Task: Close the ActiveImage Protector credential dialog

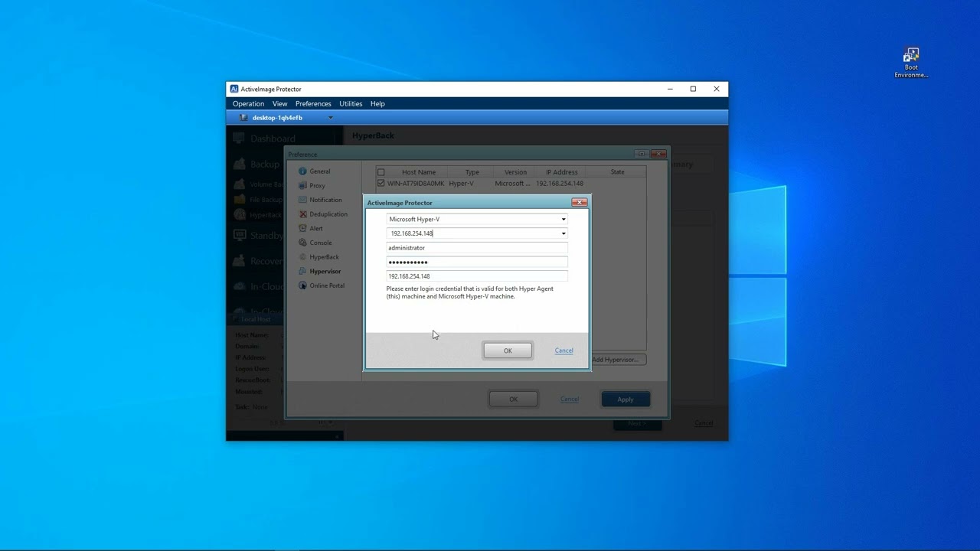Action: [x=580, y=202]
